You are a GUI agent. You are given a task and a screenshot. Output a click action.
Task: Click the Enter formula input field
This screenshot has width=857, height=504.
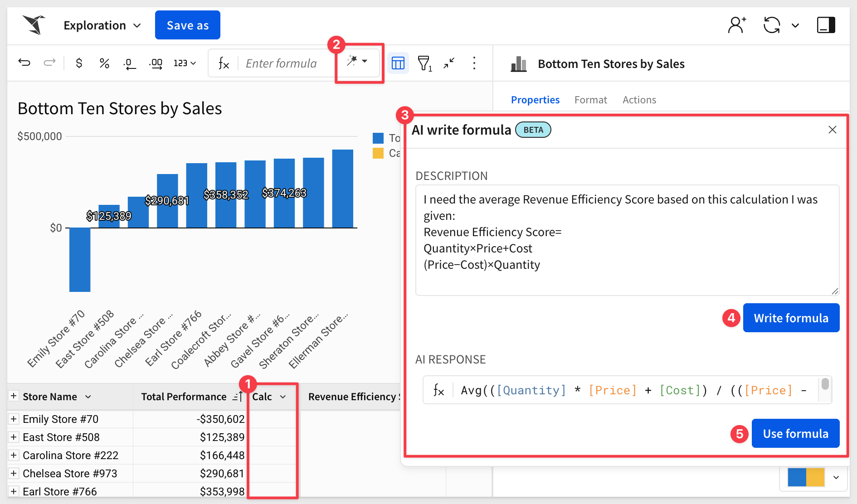281,63
